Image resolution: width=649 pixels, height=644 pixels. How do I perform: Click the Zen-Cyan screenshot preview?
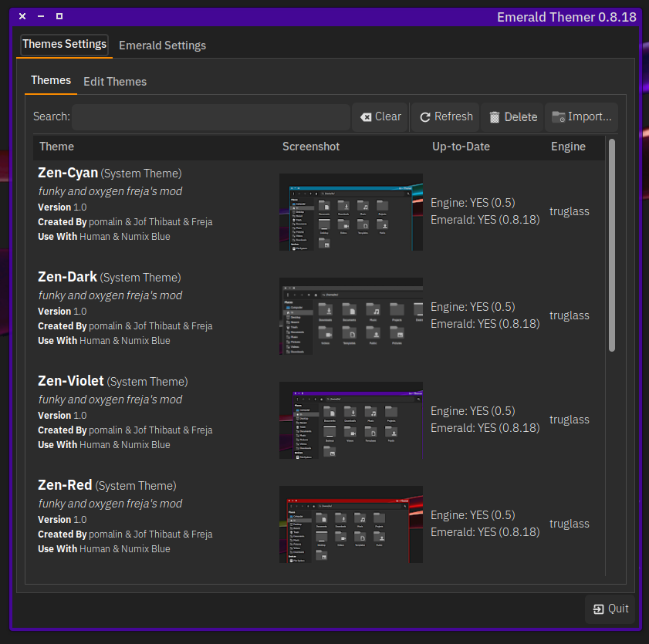coord(351,212)
